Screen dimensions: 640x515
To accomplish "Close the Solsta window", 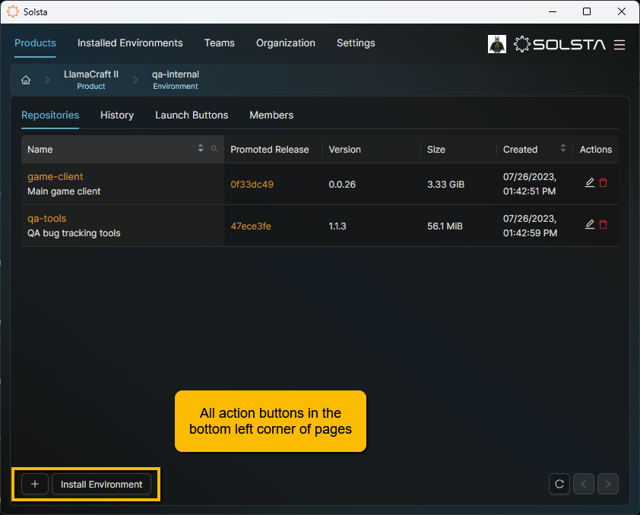I will pos(621,12).
